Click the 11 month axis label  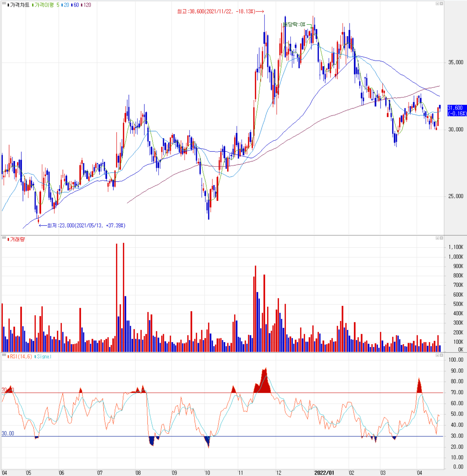point(241,473)
